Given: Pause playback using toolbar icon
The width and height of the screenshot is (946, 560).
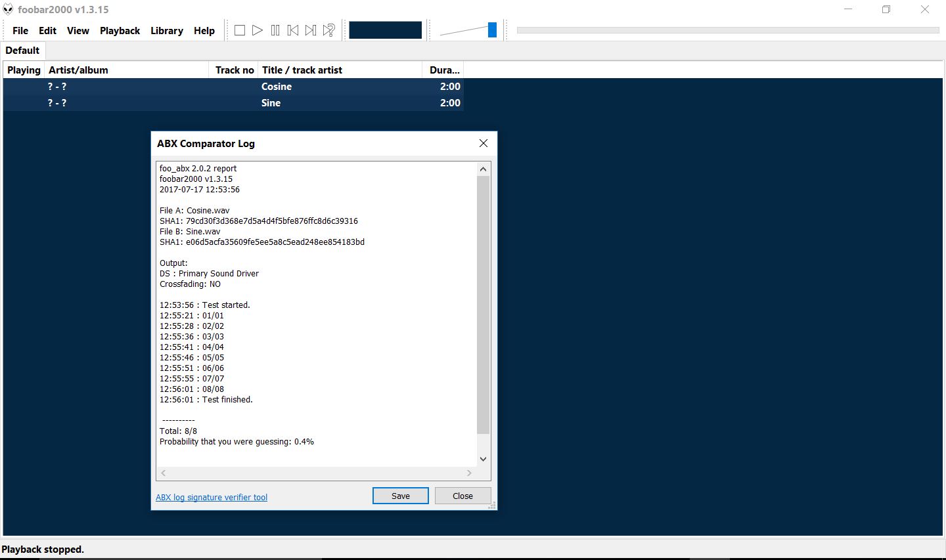Looking at the screenshot, I should pyautogui.click(x=275, y=30).
